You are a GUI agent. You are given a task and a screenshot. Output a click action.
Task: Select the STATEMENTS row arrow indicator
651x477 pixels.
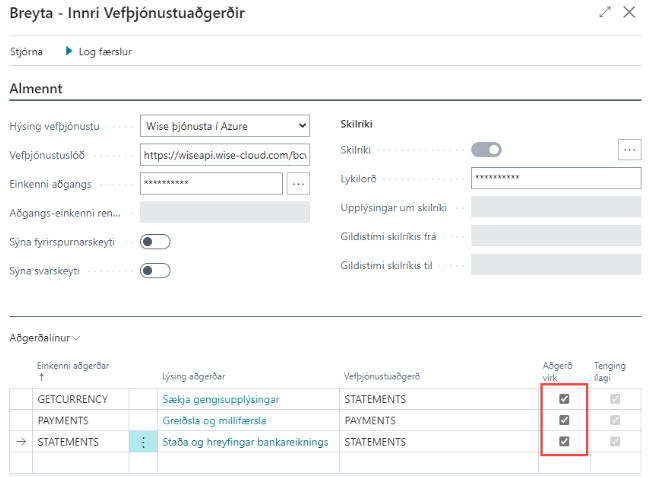pyautogui.click(x=20, y=442)
